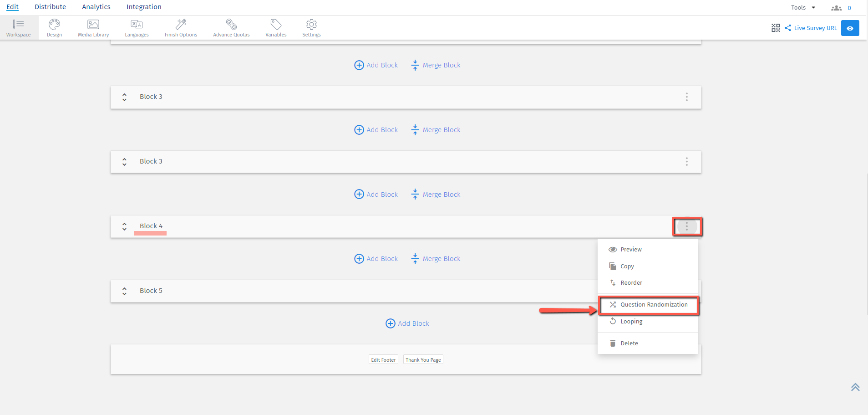Collapse Block 4 using its chevron arrows
The height and width of the screenshot is (415, 868).
click(x=124, y=226)
